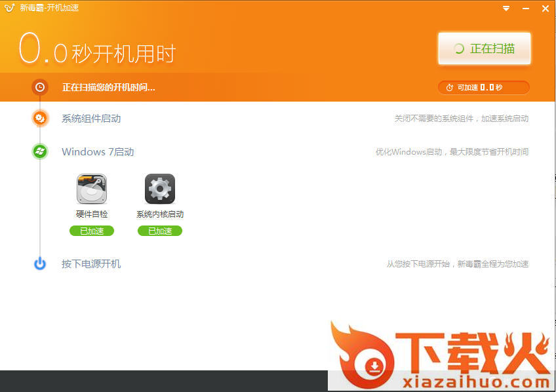This screenshot has width=556, height=392.
Task: Minimize the 新毒霸 window
Action: 525,8
